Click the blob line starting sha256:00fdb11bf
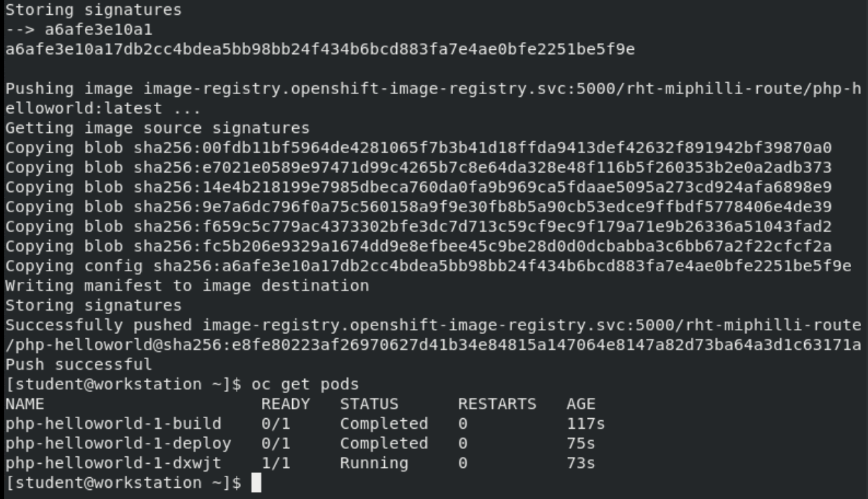Screen dimensions: 868x499 click(419, 148)
